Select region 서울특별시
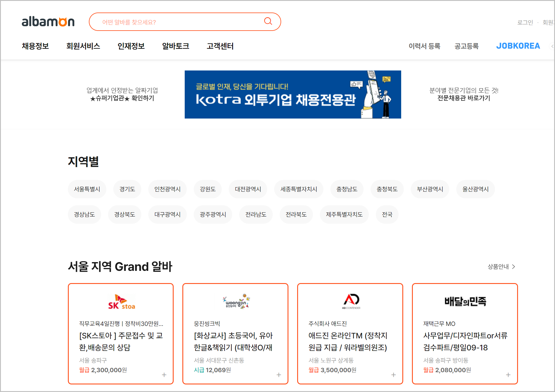Viewport: 555px width, 392px height. pyautogui.click(x=87, y=189)
